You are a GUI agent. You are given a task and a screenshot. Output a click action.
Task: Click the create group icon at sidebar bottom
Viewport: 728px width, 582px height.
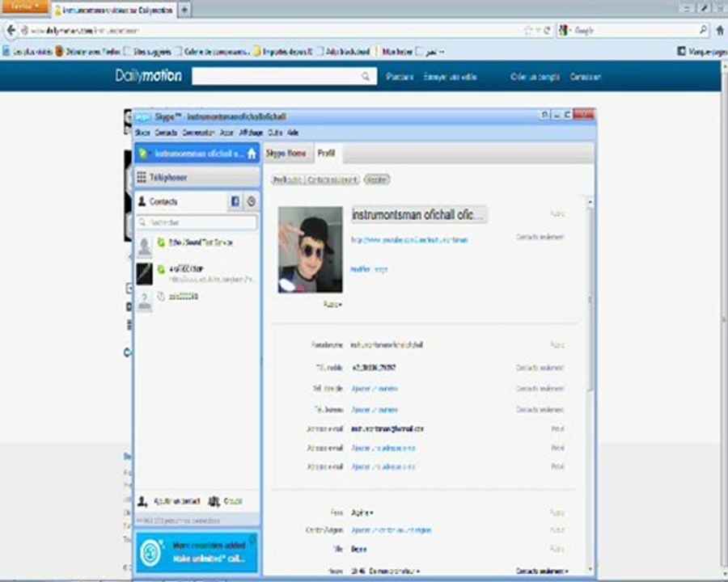click(x=214, y=501)
